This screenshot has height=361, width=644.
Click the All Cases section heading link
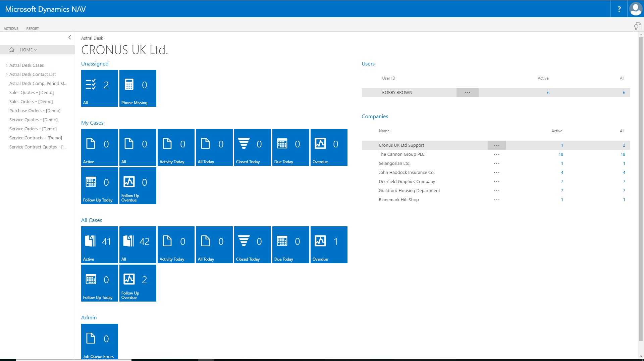point(92,220)
